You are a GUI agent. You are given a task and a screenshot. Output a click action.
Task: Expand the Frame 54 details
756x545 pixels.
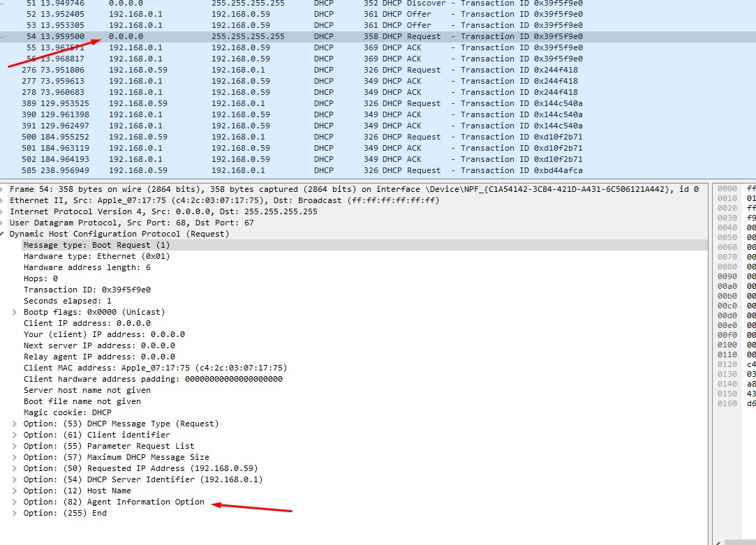[x=2, y=189]
